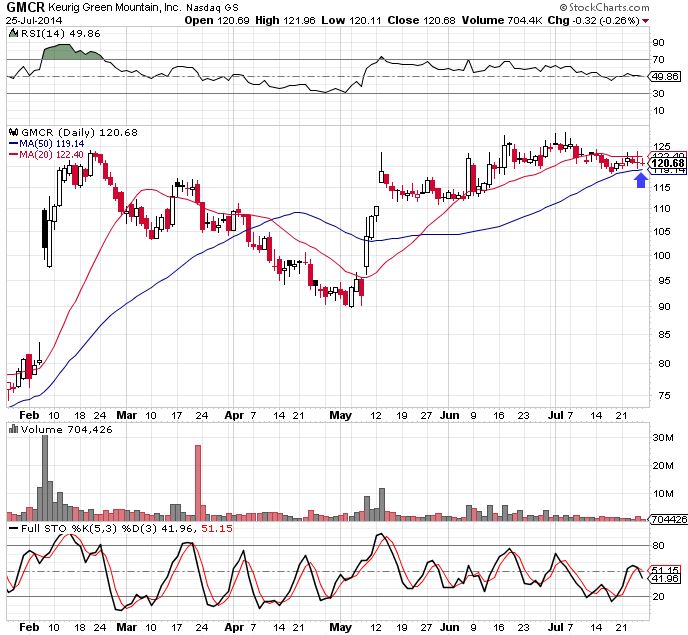Screen dimensions: 688x635
Task: Click the GMCR ticker symbol in the header
Action: click(25, 7)
